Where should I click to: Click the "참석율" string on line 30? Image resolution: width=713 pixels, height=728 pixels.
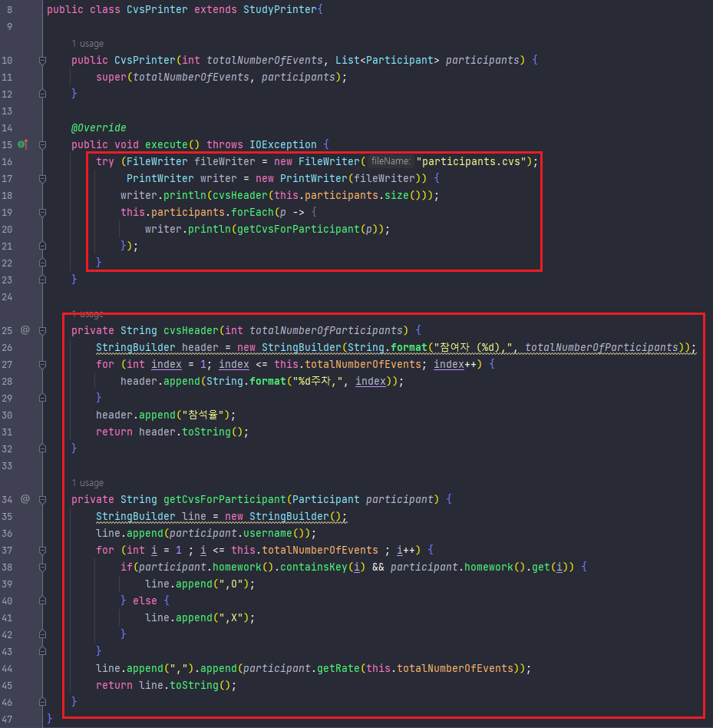(x=203, y=415)
